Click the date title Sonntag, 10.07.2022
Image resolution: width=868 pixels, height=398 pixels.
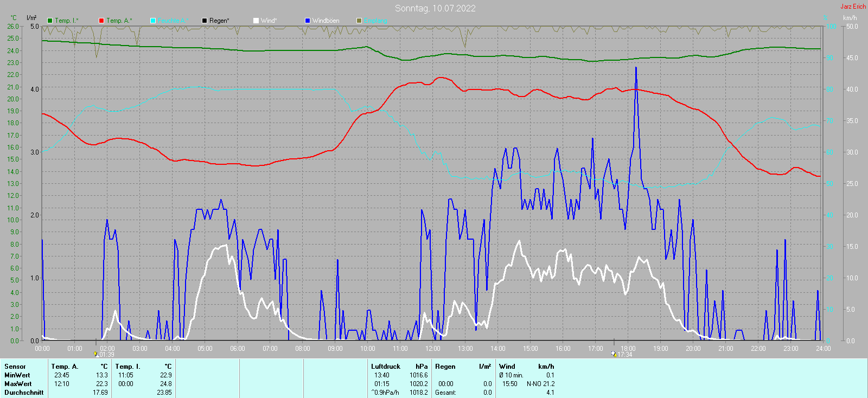(435, 8)
